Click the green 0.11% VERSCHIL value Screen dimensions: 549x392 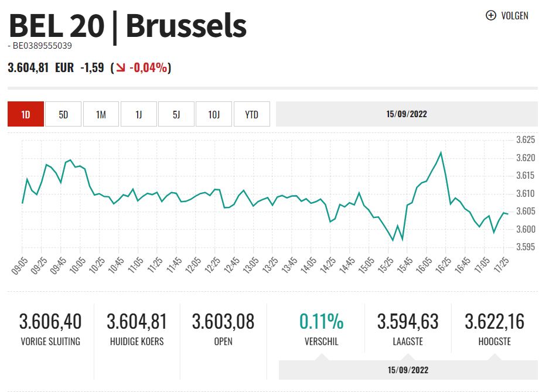pos(321,322)
